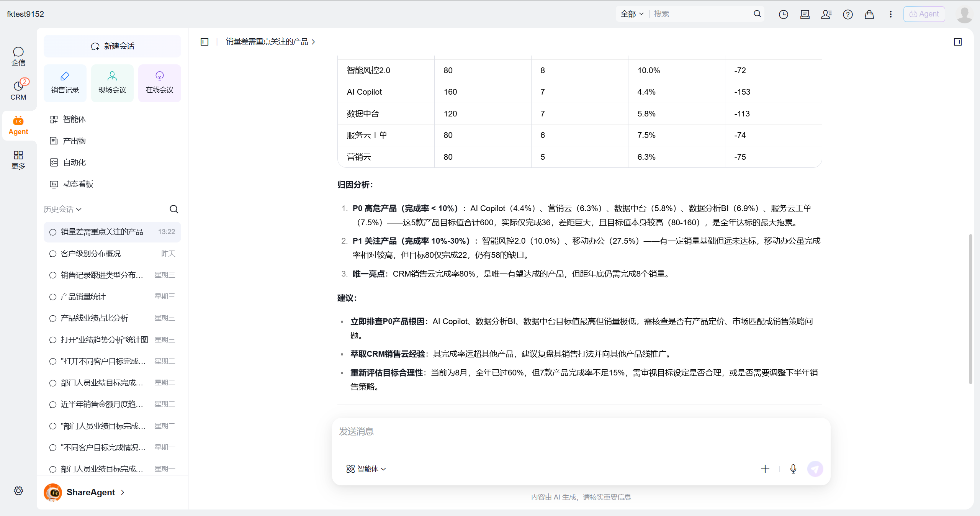
Task: Open conversation 销量差需重点关注的产品 from 13:22
Action: pos(112,232)
